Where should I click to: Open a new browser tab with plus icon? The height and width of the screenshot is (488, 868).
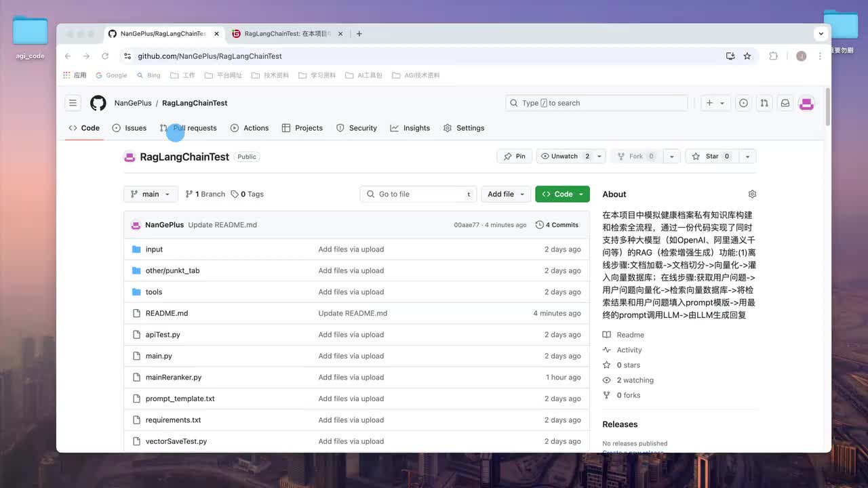point(359,33)
